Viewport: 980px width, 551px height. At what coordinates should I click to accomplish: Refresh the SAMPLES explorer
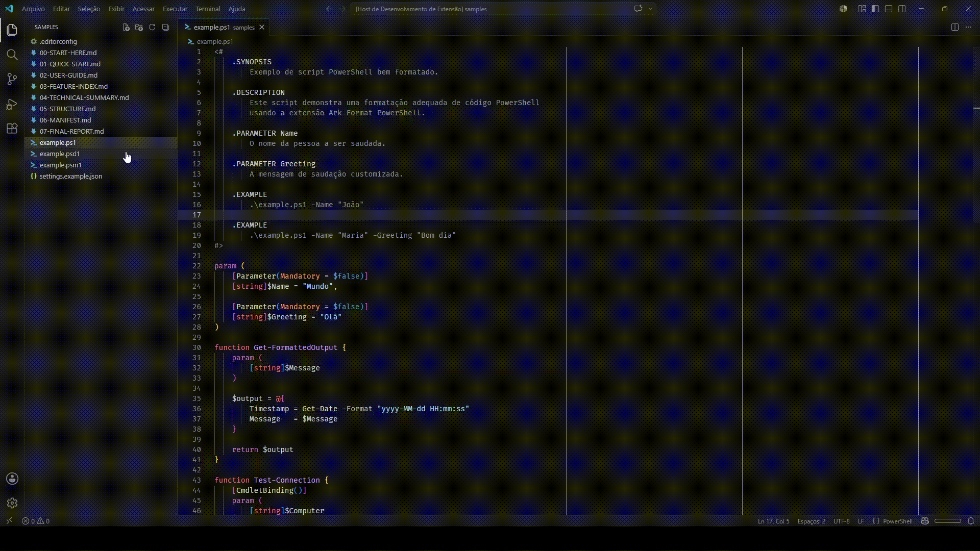[152, 27]
